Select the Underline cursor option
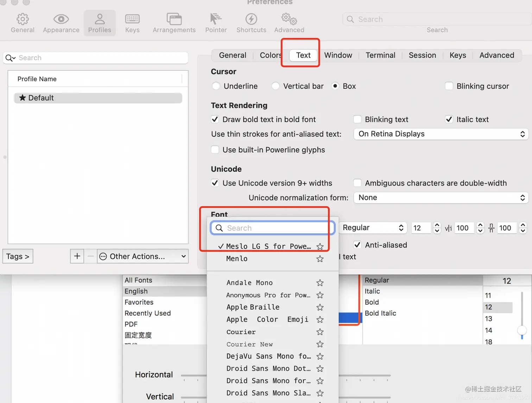Screen dimensions: 532x403 tap(216, 86)
